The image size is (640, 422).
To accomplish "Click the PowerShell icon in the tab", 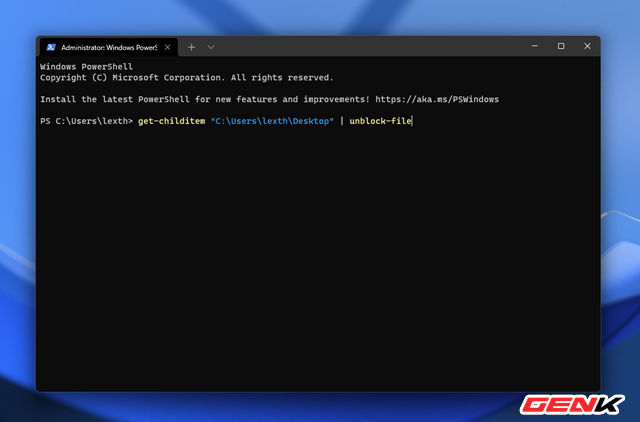I will tap(51, 47).
